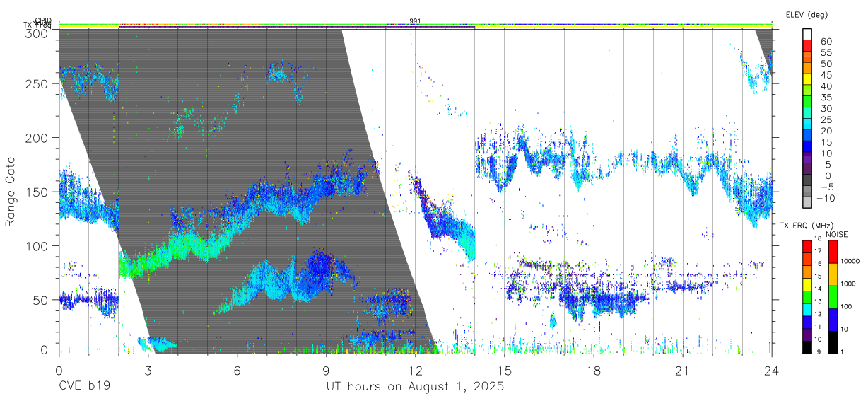This screenshot has width=868, height=401.
Task: Click the "CVE b19" radar beam label
Action: (83, 387)
